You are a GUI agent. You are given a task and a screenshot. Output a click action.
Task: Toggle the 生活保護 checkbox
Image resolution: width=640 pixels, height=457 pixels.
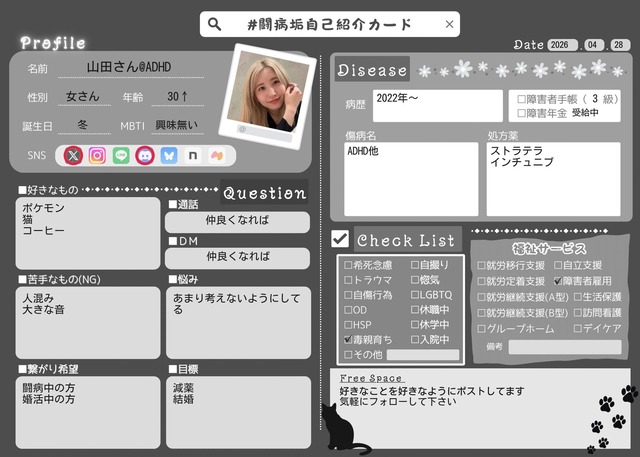pyautogui.click(x=578, y=297)
